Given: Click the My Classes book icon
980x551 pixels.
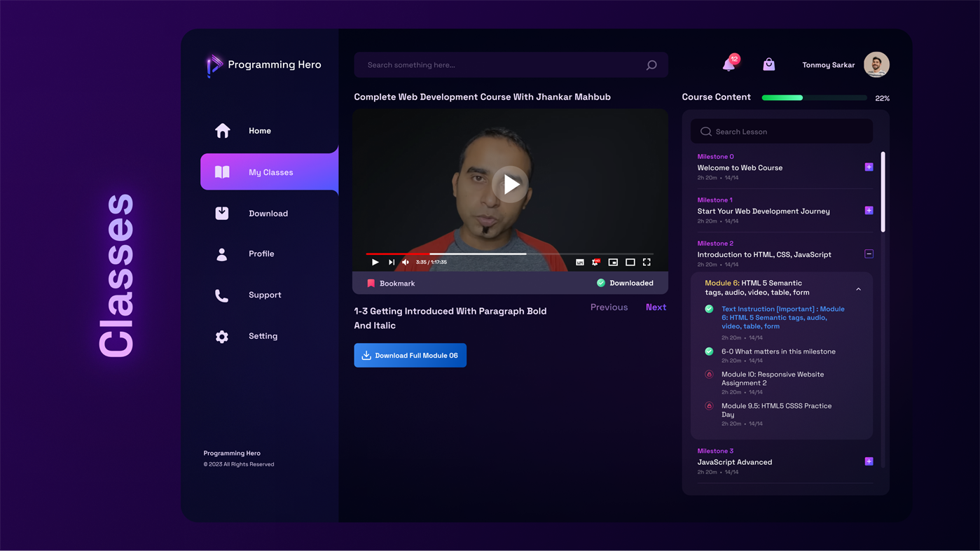Looking at the screenshot, I should click(222, 172).
